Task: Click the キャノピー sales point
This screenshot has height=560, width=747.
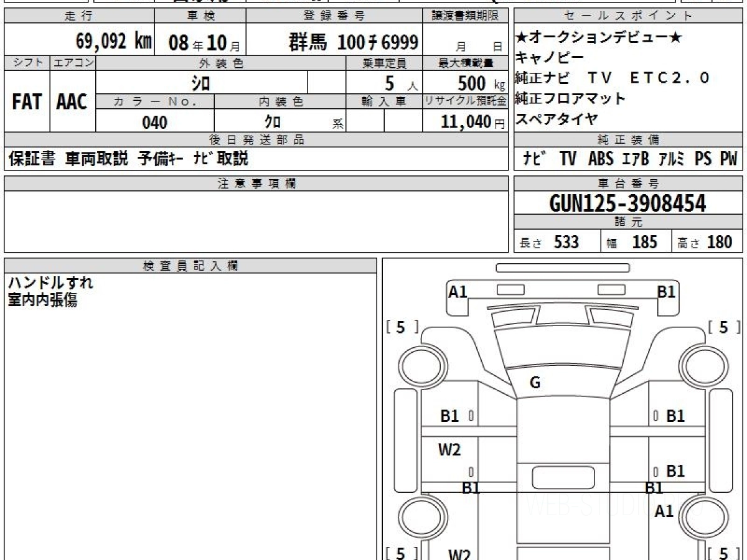Action: (x=550, y=58)
